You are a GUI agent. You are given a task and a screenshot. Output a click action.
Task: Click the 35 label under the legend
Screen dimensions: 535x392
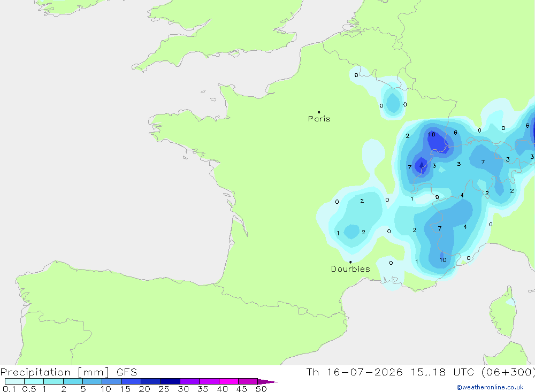[x=203, y=389]
